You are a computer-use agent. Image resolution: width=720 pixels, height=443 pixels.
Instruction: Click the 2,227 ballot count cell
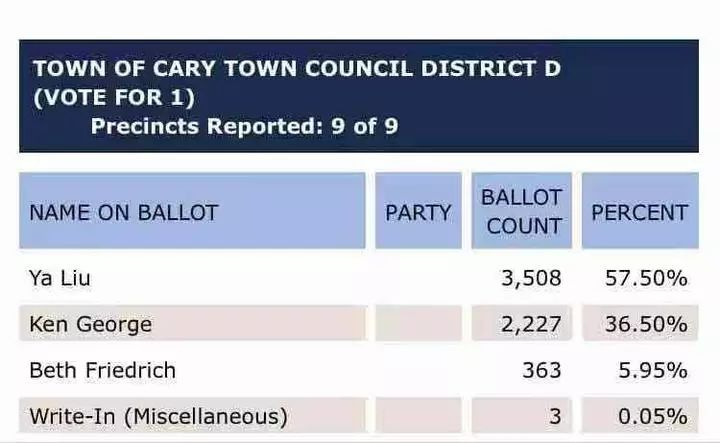coord(531,325)
